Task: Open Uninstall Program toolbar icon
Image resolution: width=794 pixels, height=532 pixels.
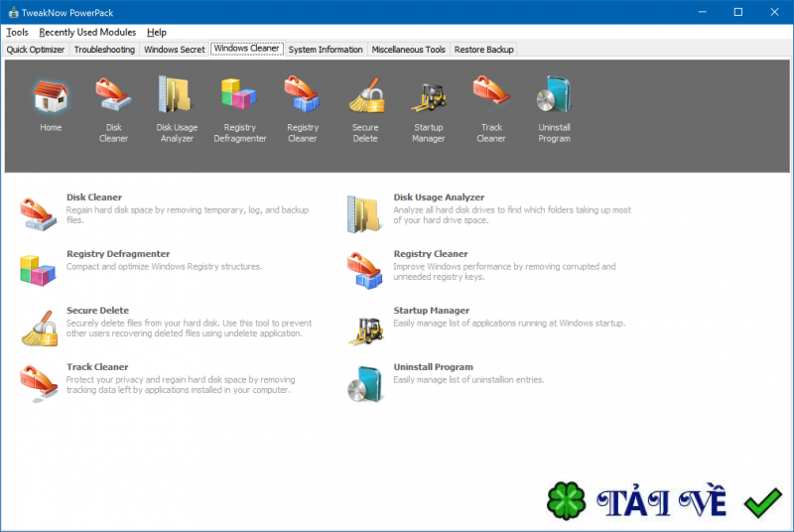Action: click(x=554, y=94)
